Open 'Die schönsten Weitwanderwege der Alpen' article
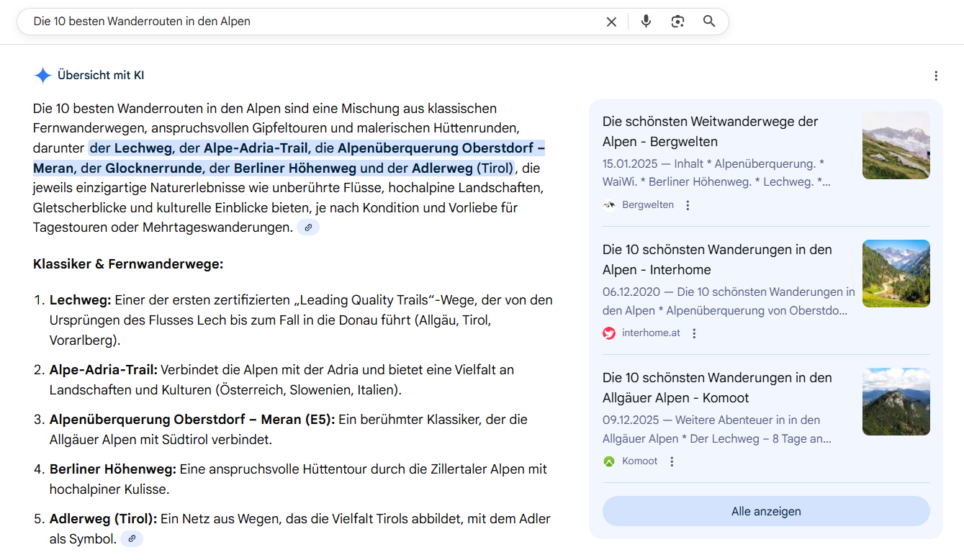The height and width of the screenshot is (560, 964). [x=710, y=131]
